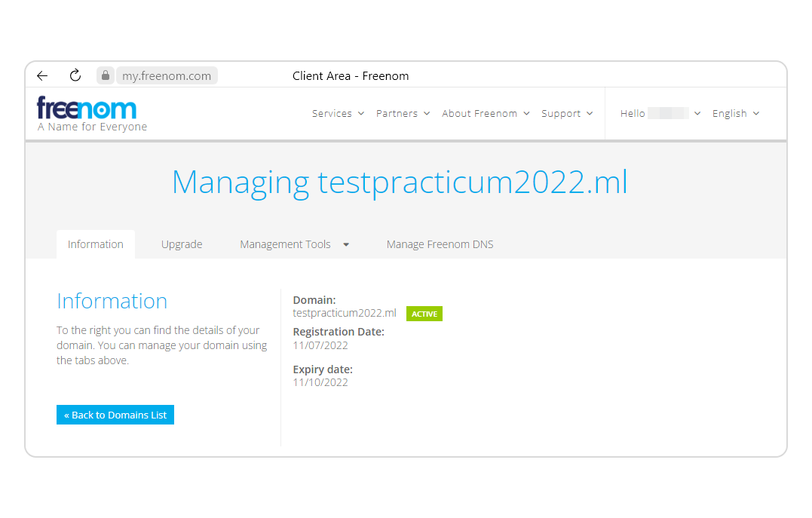Click the my.freenom.com address field
The height and width of the screenshot is (518, 812).
(167, 75)
